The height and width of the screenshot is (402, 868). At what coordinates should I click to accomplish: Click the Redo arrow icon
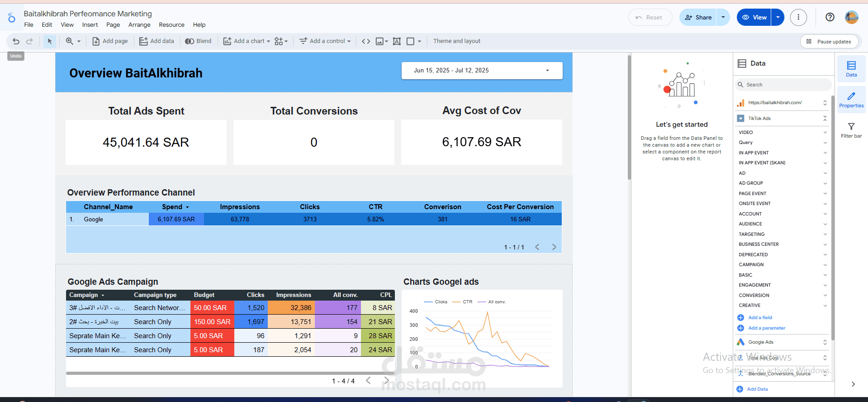pos(29,41)
